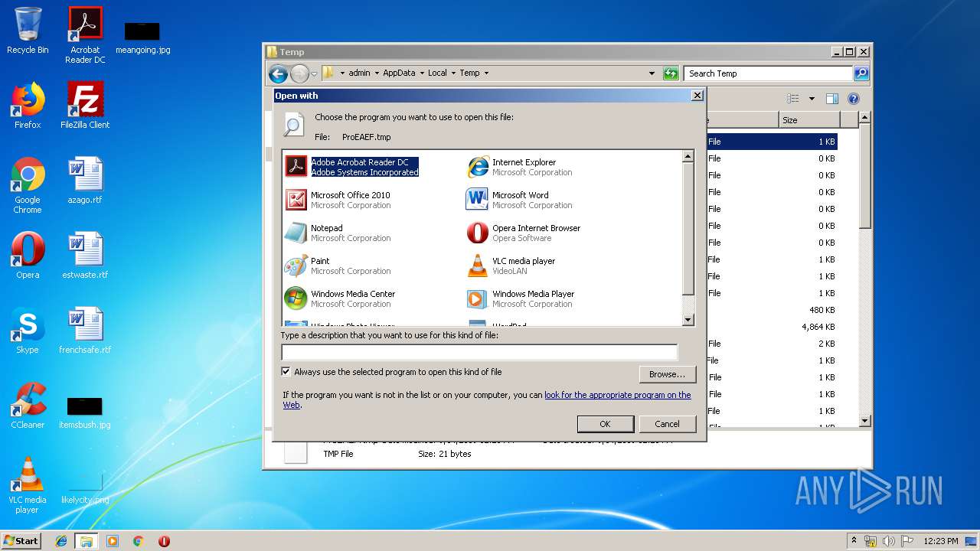
Task: Click the volume icon in system tray
Action: (889, 541)
